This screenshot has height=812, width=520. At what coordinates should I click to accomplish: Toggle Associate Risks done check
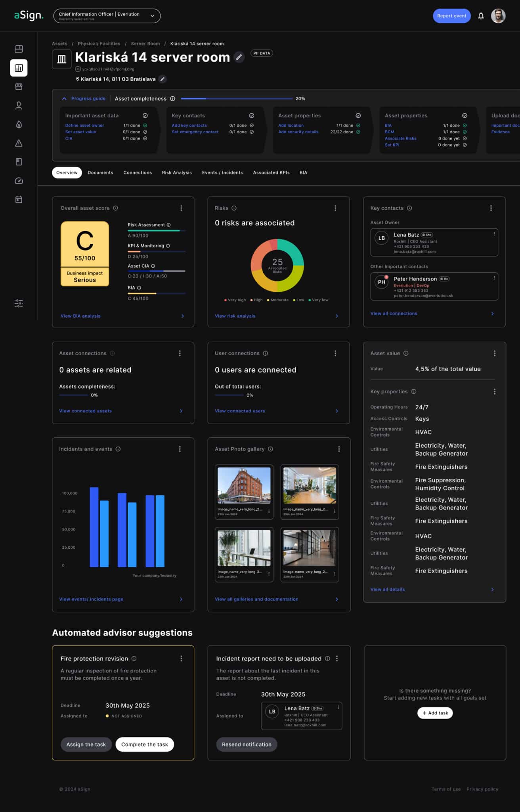pos(465,138)
